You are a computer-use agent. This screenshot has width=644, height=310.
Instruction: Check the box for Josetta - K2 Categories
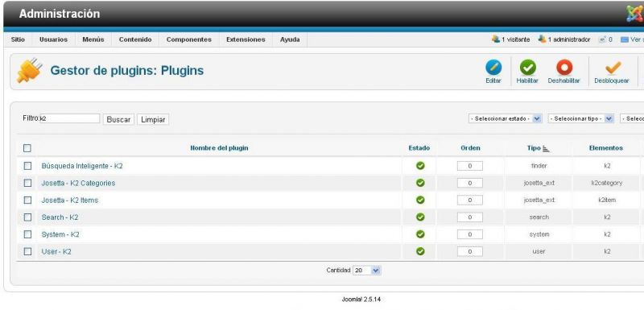pos(27,183)
